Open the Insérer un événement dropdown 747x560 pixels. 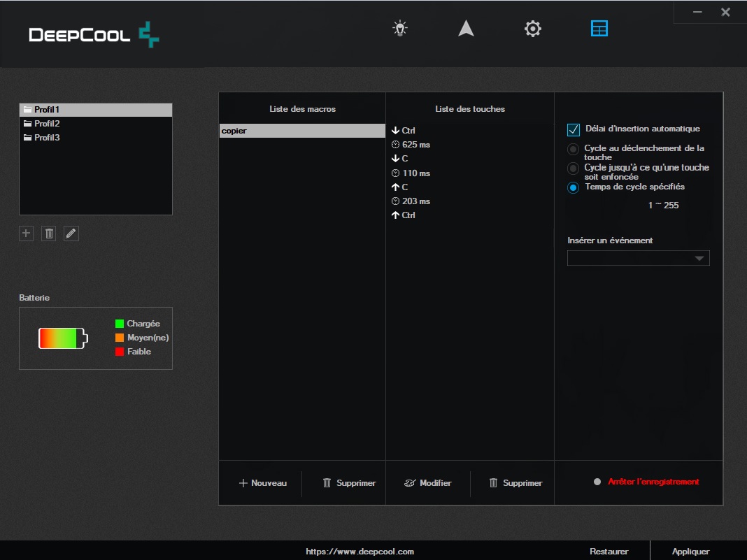coord(638,258)
